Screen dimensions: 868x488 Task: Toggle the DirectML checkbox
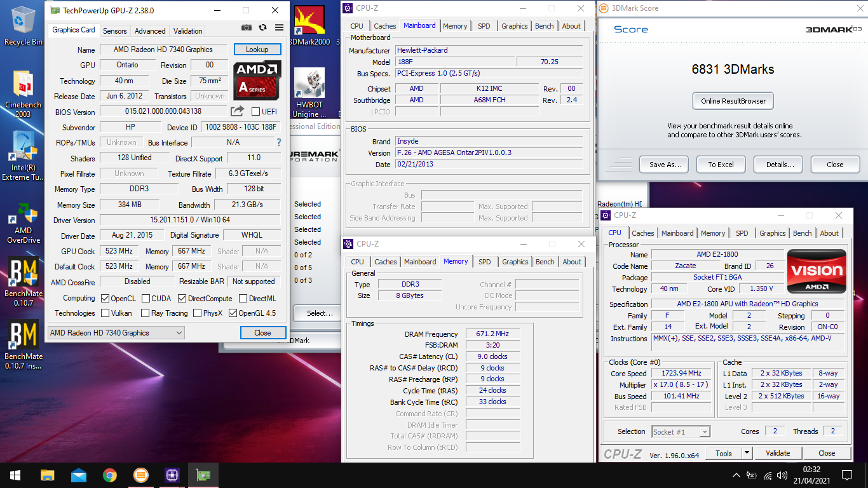tap(243, 298)
